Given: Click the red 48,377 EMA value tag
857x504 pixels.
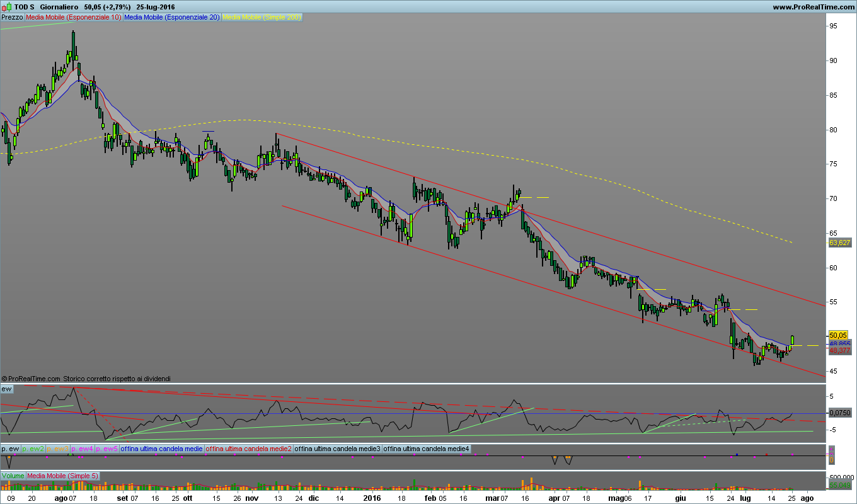Looking at the screenshot, I should tap(839, 350).
